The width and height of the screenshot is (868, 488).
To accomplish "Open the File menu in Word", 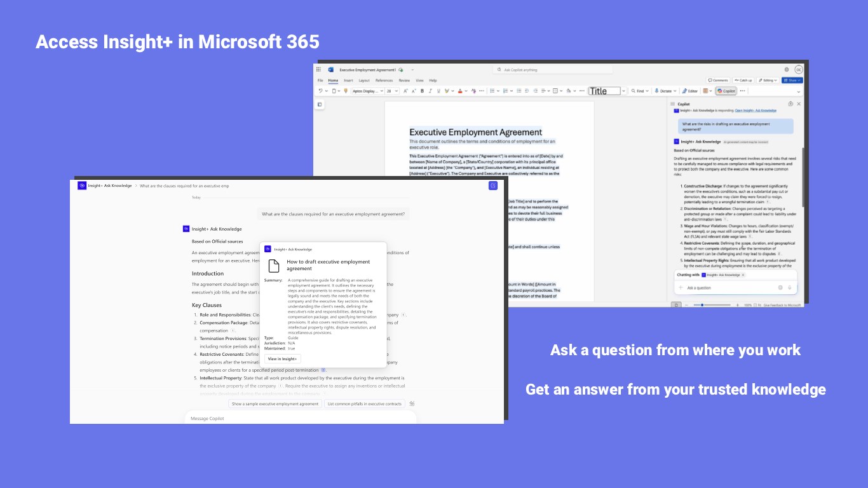I will pyautogui.click(x=320, y=80).
